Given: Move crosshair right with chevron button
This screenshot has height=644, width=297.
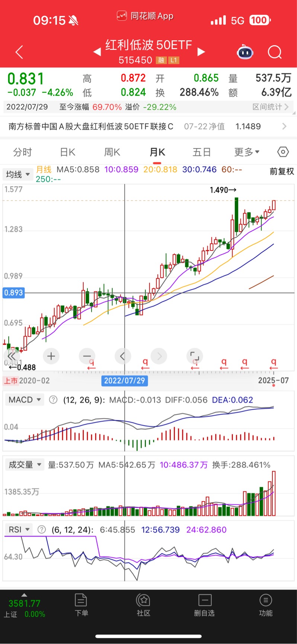Looking at the screenshot, I should tap(159, 356).
